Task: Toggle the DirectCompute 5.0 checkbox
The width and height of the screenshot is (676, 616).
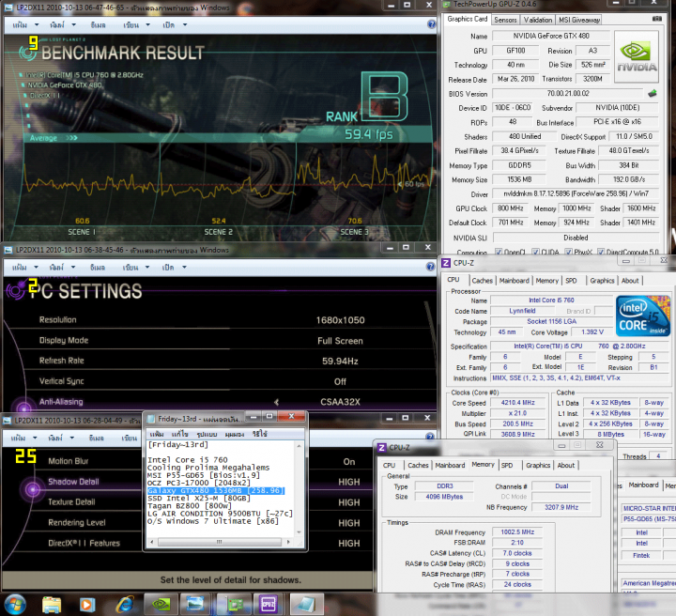Action: click(601, 252)
